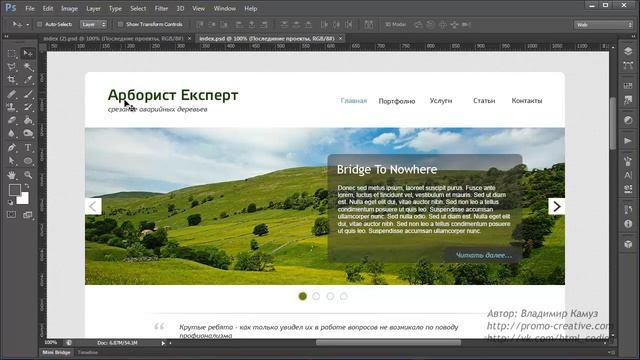Select the Magic Wand tool

tap(28, 67)
